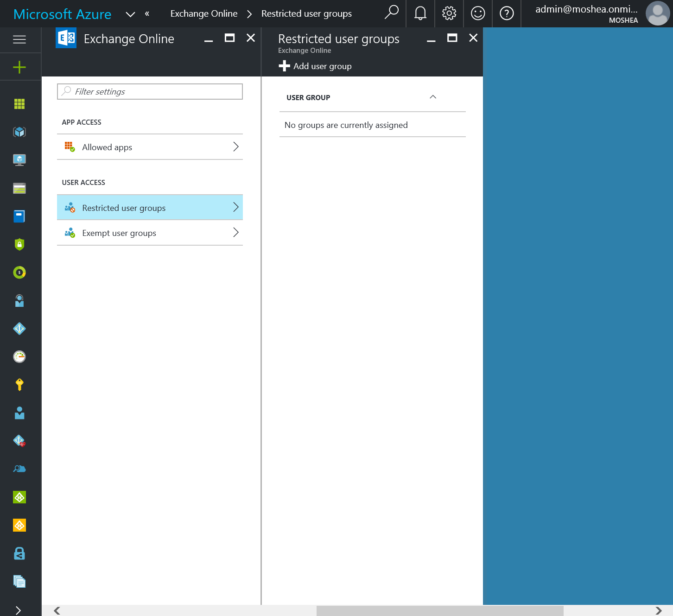Click the green shield lock sidebar icon
This screenshot has height=616, width=673.
tap(19, 244)
